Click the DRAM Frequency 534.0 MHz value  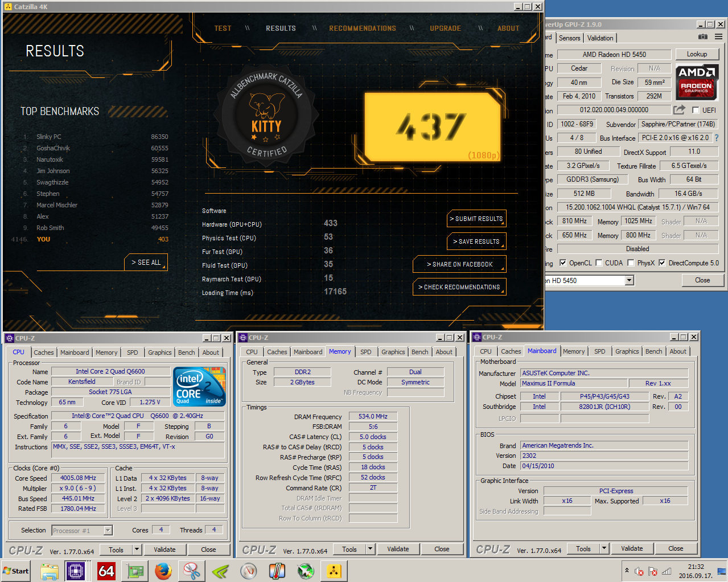(x=373, y=416)
